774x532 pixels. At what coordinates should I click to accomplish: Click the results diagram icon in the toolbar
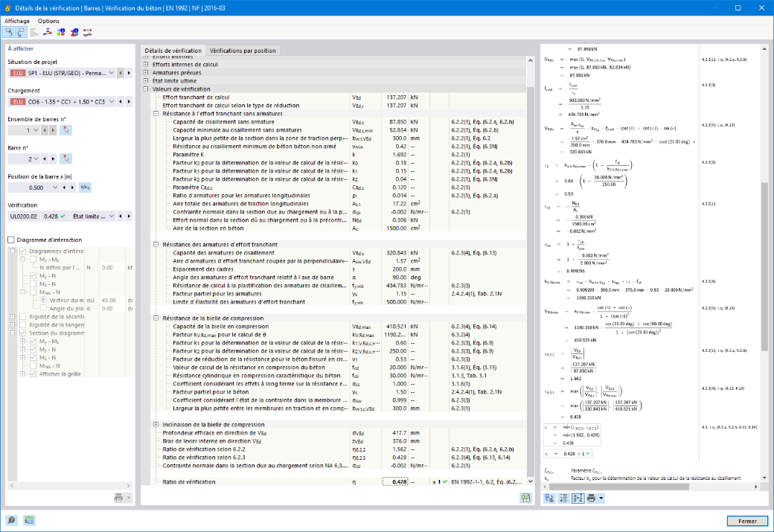point(87,32)
